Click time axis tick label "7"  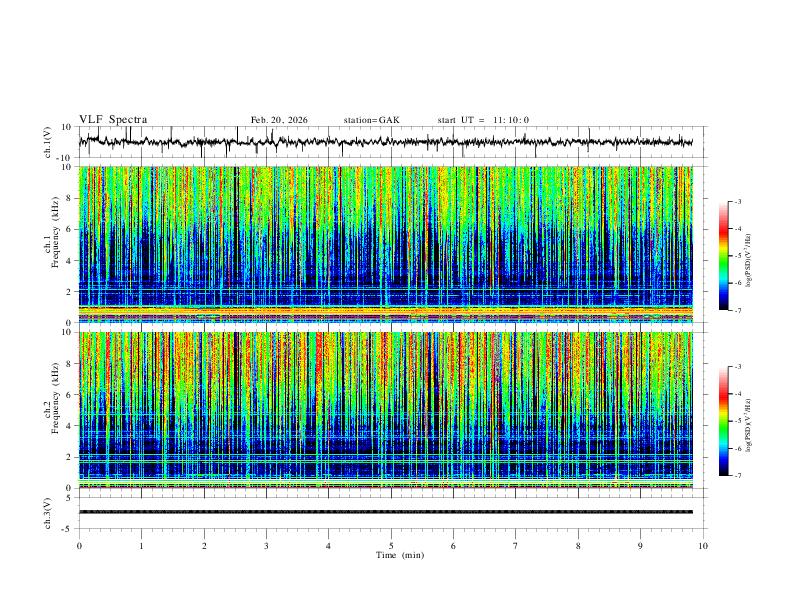(x=516, y=546)
